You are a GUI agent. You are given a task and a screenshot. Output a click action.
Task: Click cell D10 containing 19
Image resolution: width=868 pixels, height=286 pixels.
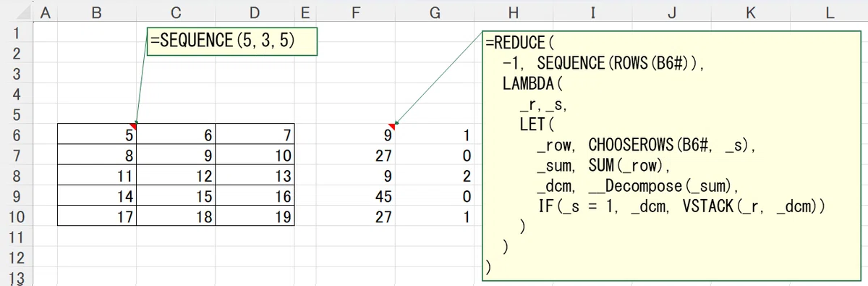(x=254, y=216)
